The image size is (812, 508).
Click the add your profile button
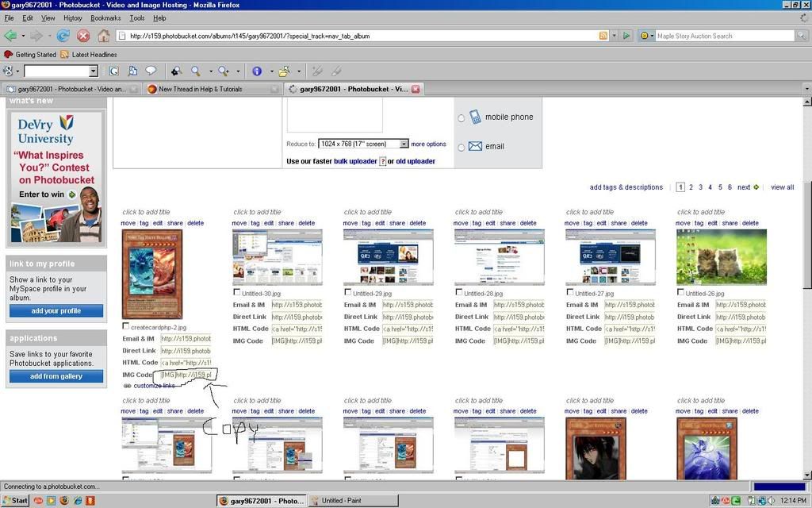pos(56,311)
